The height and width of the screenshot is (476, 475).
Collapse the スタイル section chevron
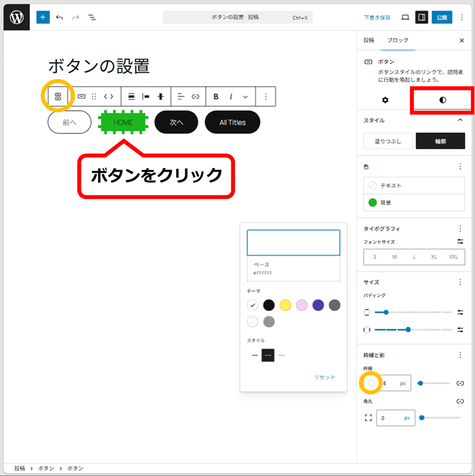(460, 120)
